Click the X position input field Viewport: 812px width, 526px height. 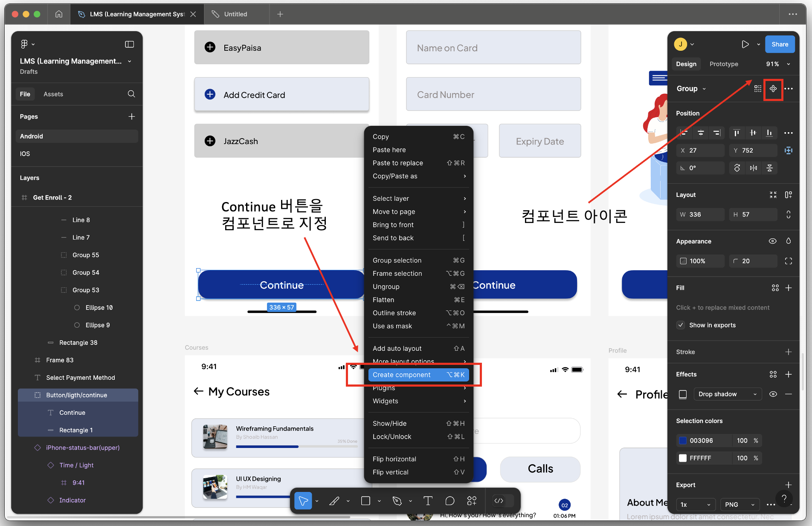[x=700, y=150]
